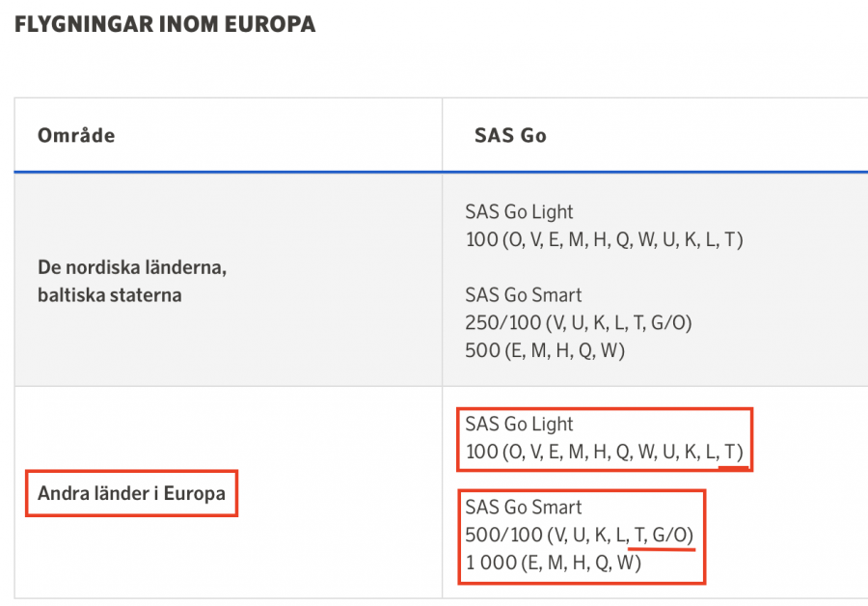Click the red-underlined T in the boxed Go Light list
The width and height of the screenshot is (868, 606).
[x=732, y=452]
